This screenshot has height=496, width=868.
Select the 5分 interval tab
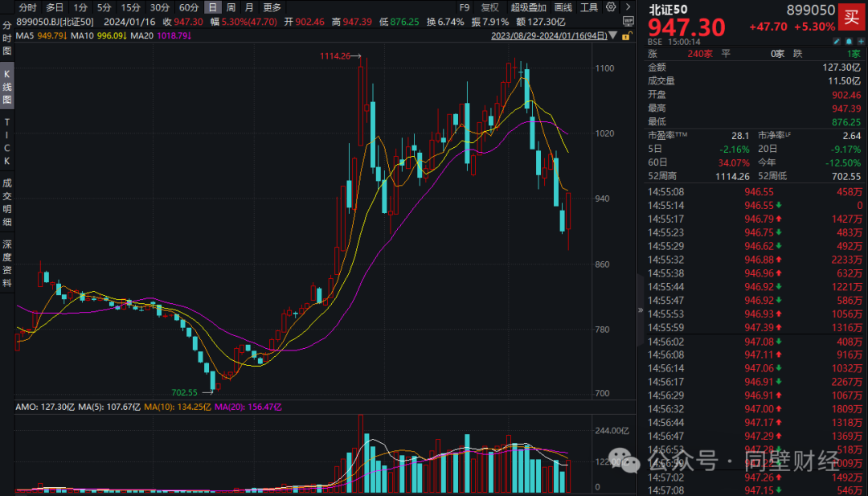(x=104, y=7)
